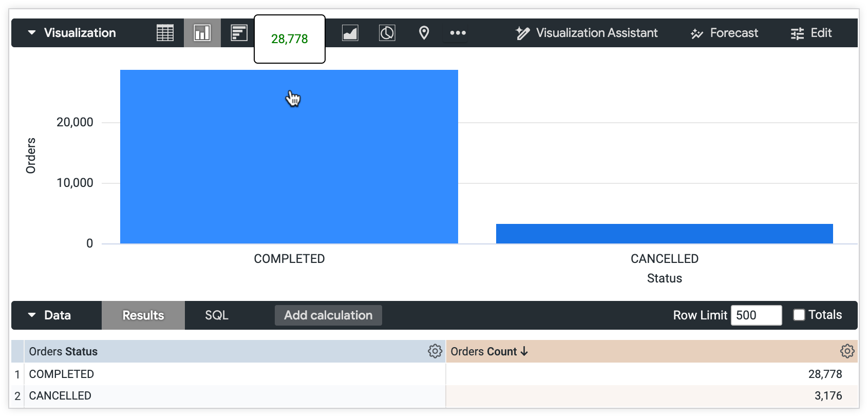Collapse the Visualization section
This screenshot has width=868, height=417.
(x=31, y=32)
